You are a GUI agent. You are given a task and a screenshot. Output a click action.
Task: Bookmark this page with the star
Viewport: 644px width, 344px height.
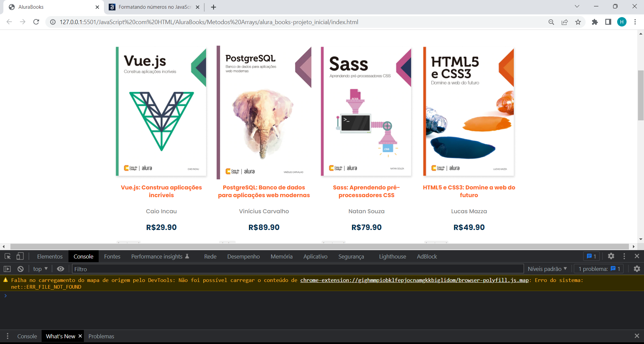(578, 22)
